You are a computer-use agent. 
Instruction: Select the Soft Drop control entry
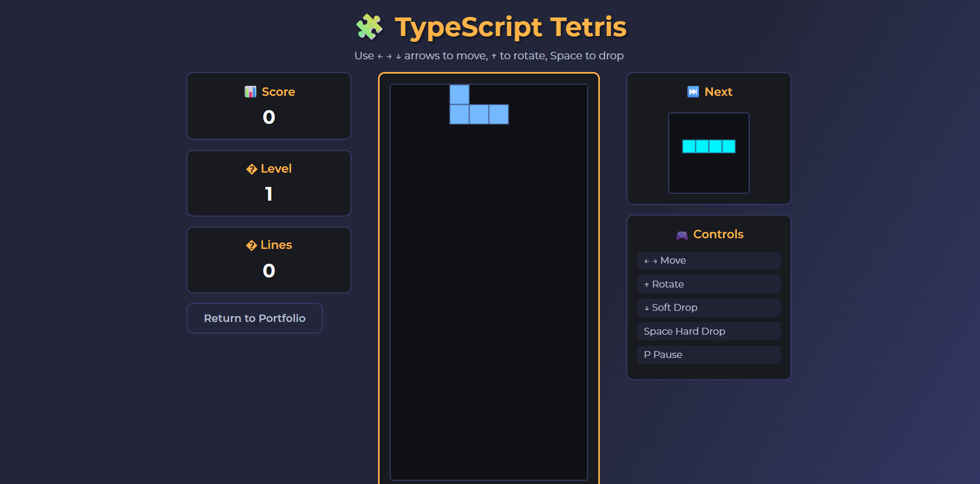[x=708, y=307]
